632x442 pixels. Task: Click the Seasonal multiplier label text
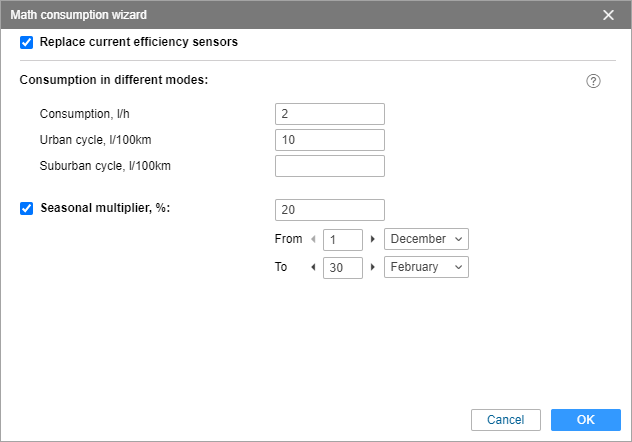tap(105, 208)
